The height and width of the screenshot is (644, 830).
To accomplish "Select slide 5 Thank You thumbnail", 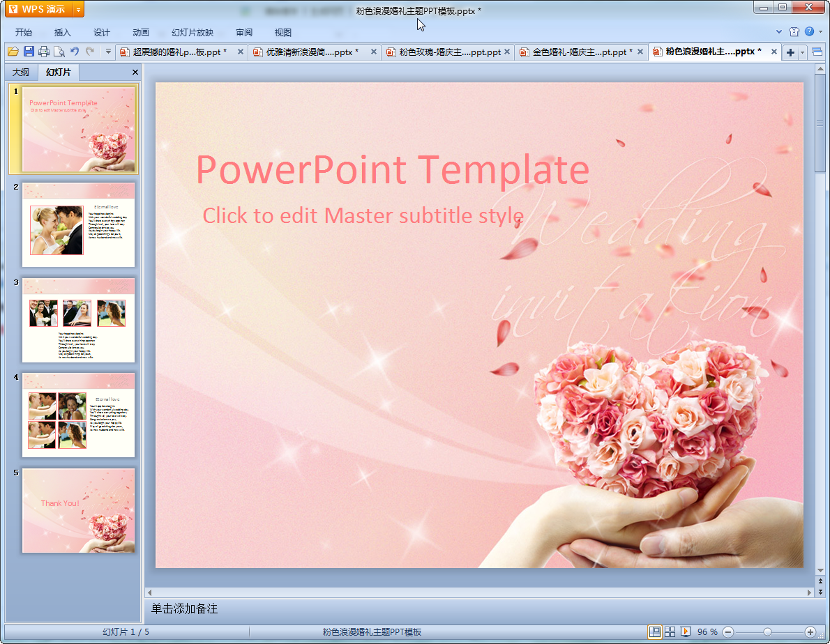I will pos(78,510).
